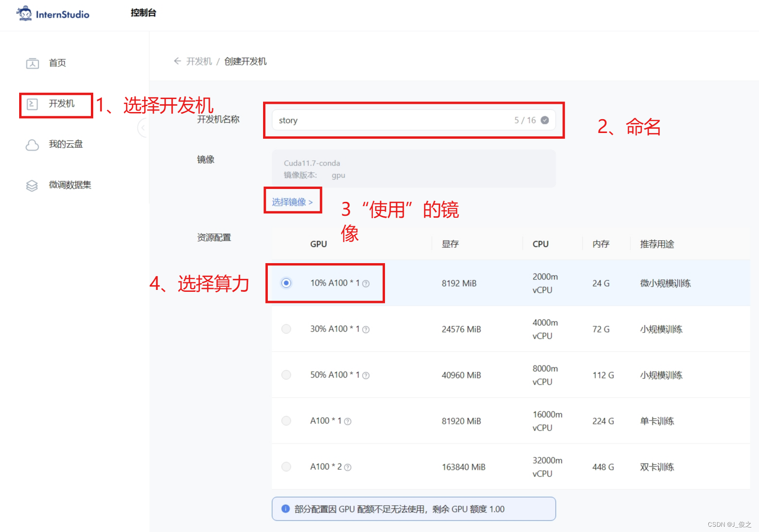
Task: Select the 10% A100 * 1 radio button
Action: [x=286, y=283]
